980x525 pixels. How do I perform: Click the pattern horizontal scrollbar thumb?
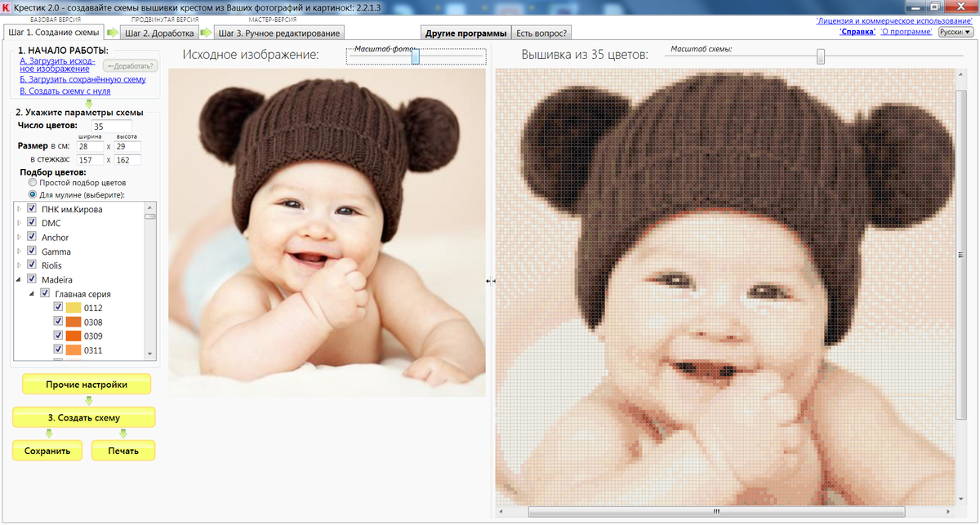(716, 512)
